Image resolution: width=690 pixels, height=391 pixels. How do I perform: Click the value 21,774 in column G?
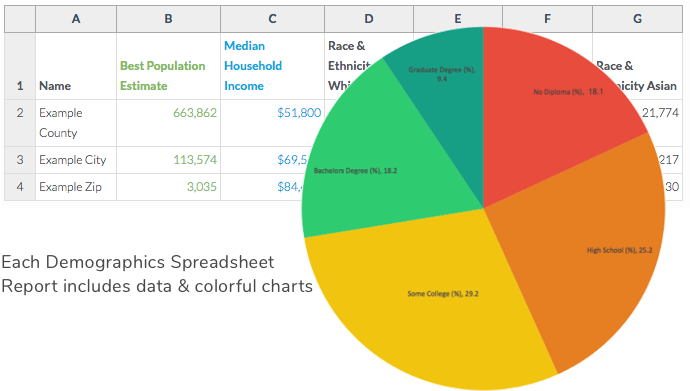tap(660, 113)
